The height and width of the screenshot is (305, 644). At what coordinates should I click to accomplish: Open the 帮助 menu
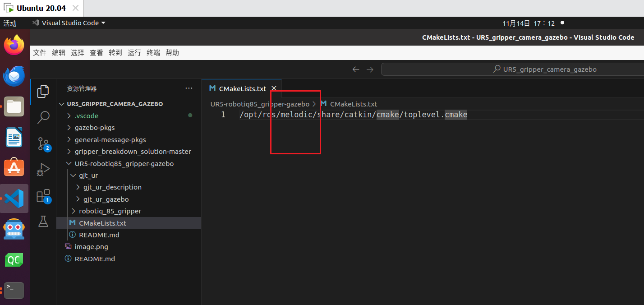pyautogui.click(x=172, y=53)
